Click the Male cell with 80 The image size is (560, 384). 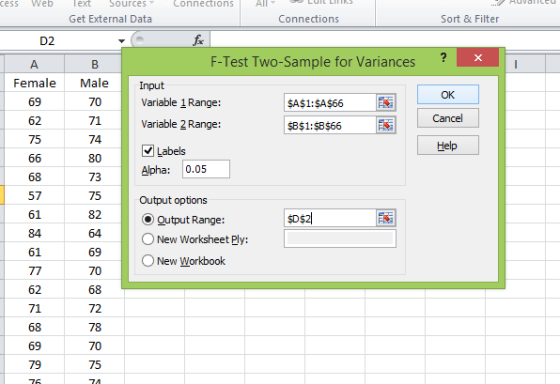94,158
